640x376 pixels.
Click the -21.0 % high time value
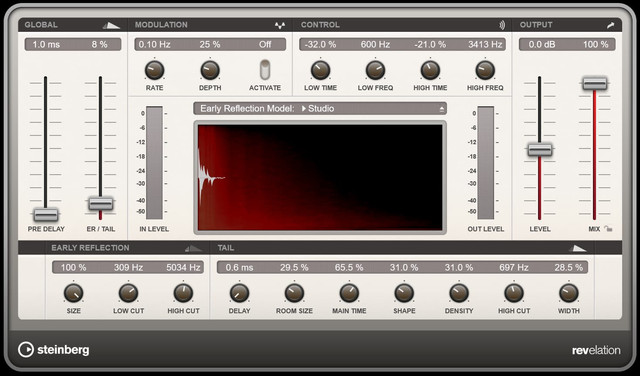(x=430, y=44)
